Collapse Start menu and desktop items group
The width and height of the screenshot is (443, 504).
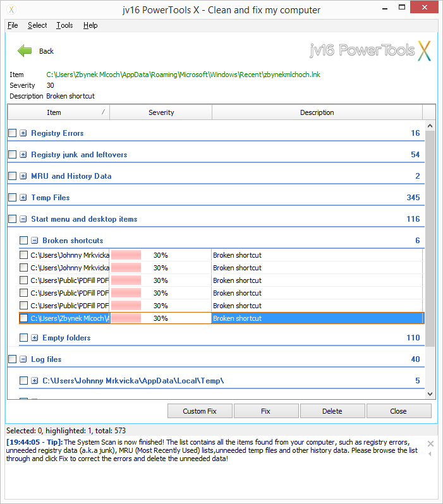(x=23, y=219)
